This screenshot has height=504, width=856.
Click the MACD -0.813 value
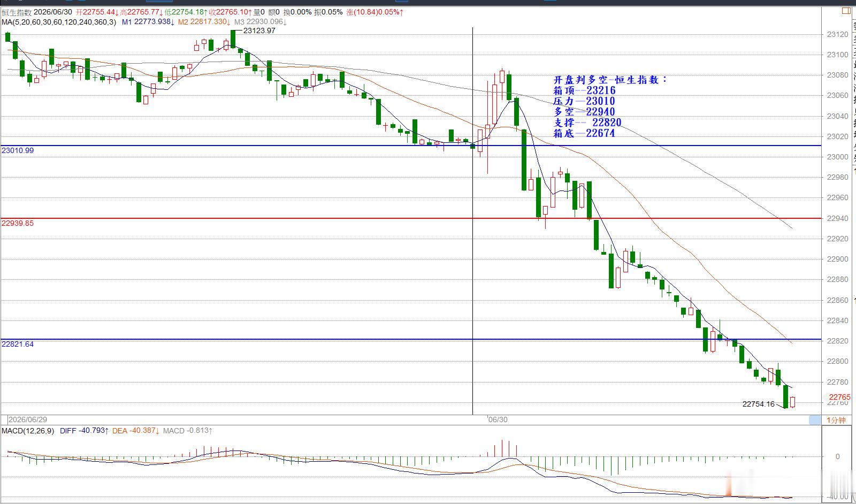pyautogui.click(x=188, y=431)
